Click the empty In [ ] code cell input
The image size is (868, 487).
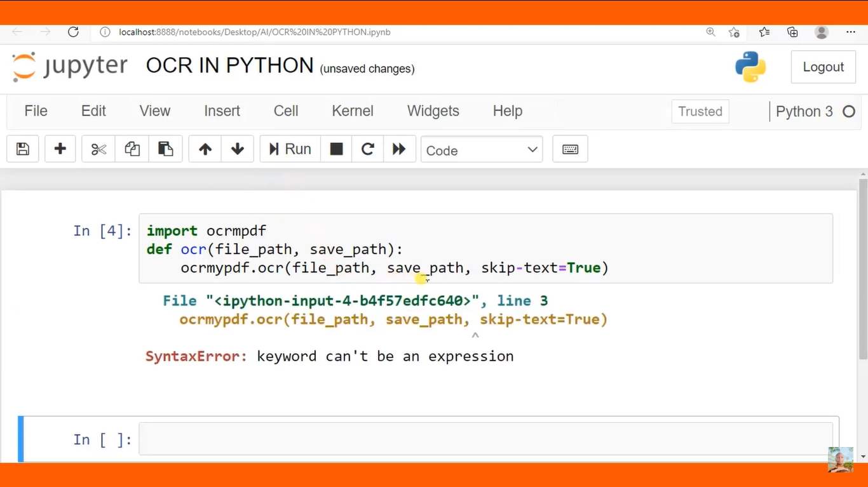pos(485,439)
